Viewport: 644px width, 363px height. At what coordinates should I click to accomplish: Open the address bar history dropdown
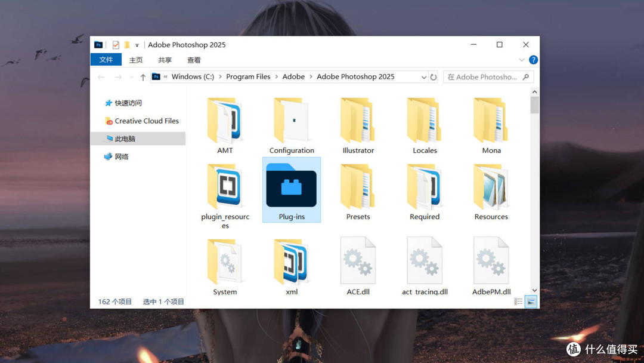(424, 77)
